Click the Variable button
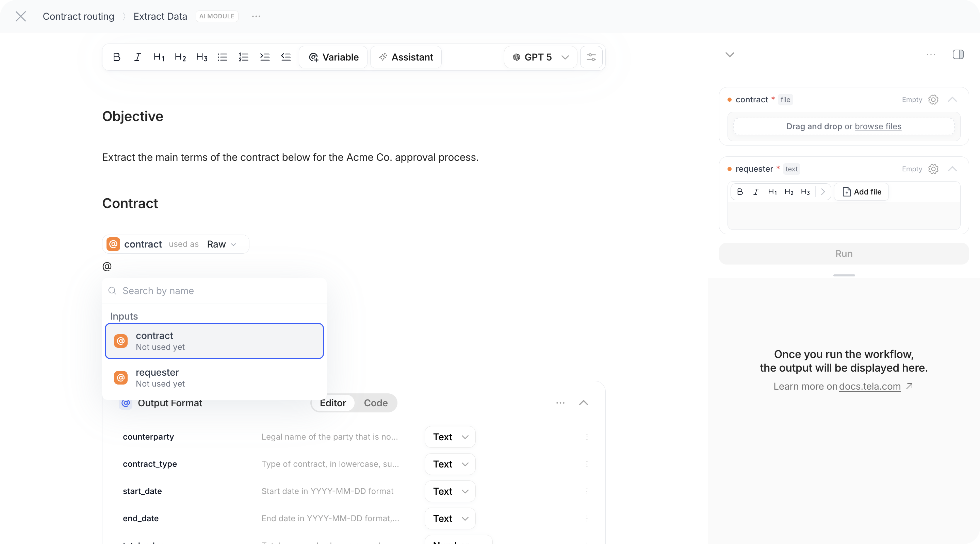Image resolution: width=980 pixels, height=544 pixels. (333, 57)
